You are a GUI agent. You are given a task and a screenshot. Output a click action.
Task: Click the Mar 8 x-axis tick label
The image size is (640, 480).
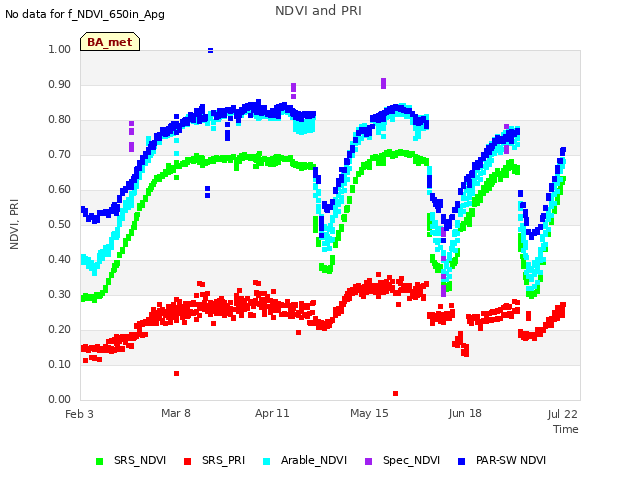[176, 413]
